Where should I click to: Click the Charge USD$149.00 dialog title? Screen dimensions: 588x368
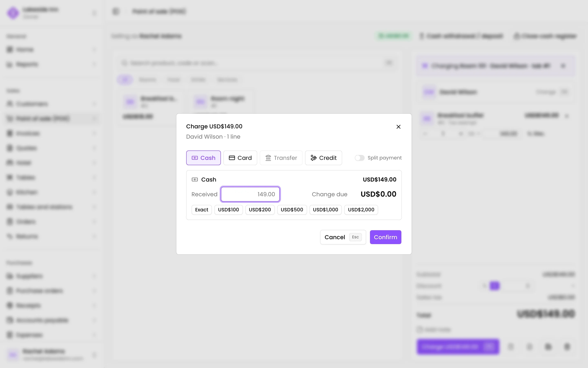click(214, 126)
